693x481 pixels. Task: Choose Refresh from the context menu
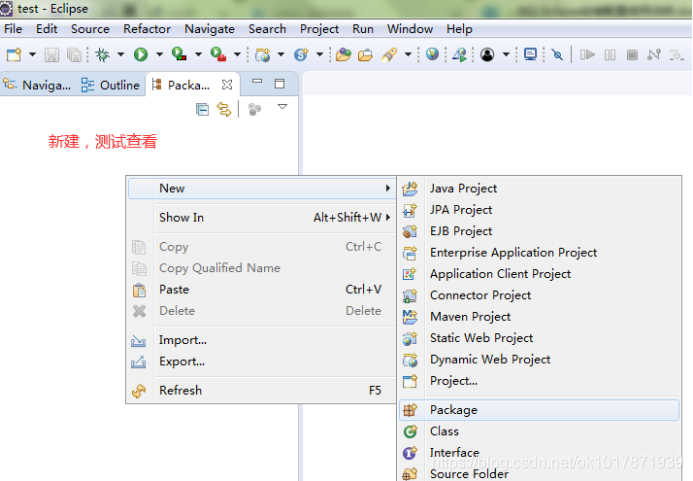click(x=262, y=391)
